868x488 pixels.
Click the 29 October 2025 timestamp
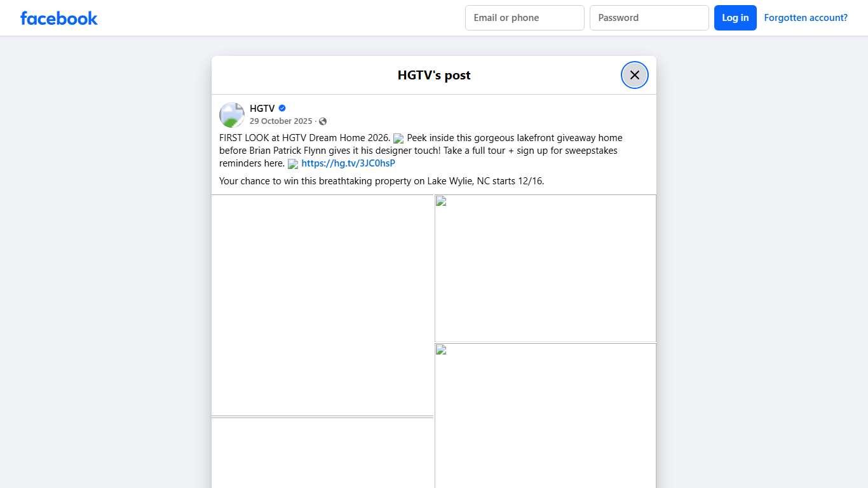pos(281,121)
